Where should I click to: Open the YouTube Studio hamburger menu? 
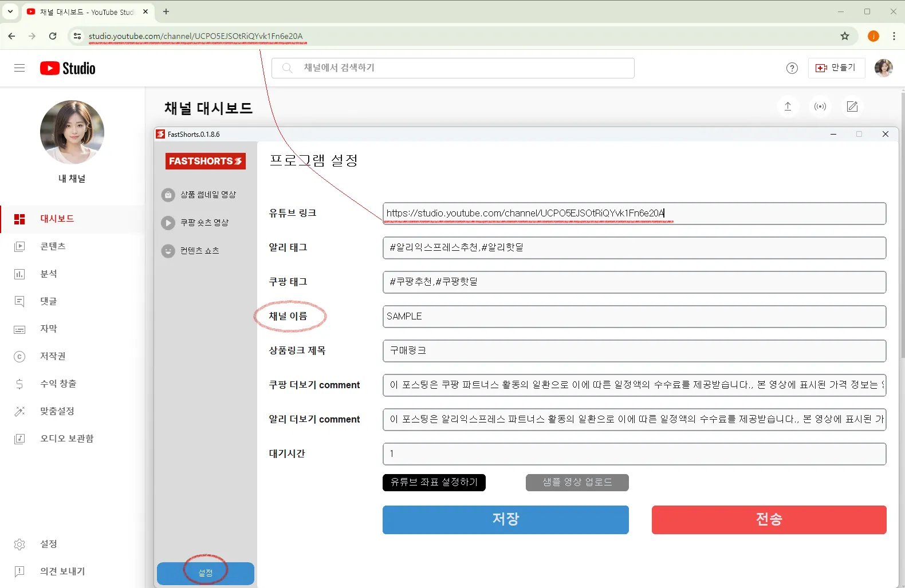click(x=19, y=68)
